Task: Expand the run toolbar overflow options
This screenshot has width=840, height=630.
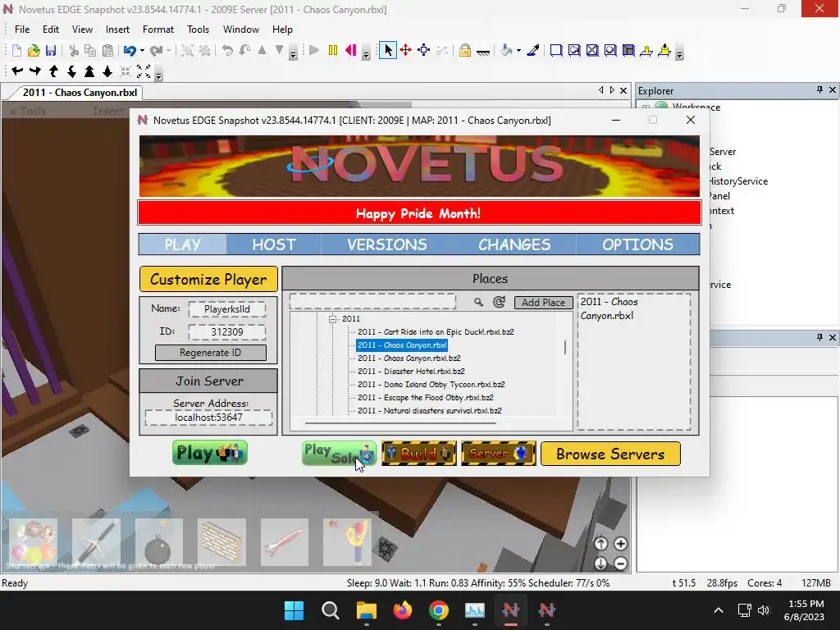Action: 366,54
